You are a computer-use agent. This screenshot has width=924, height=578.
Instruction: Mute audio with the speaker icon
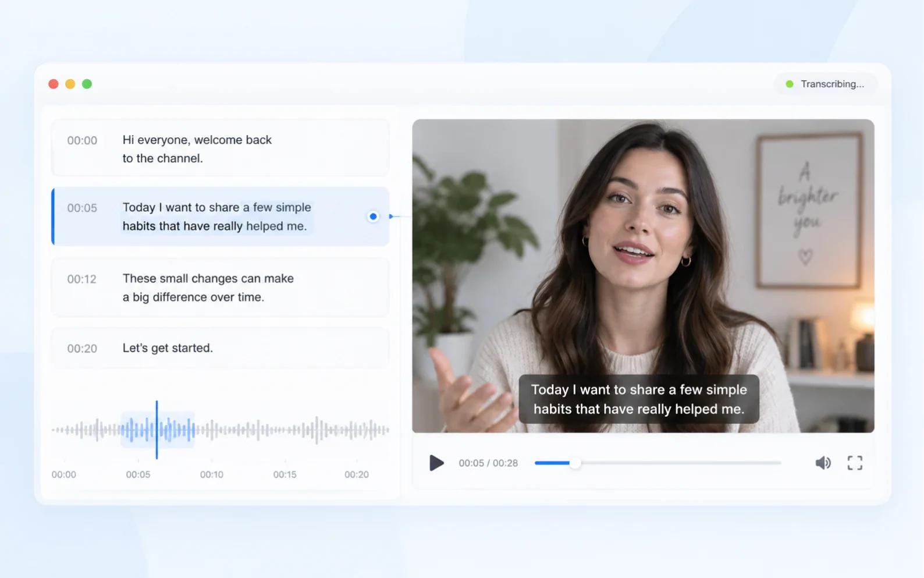(823, 463)
